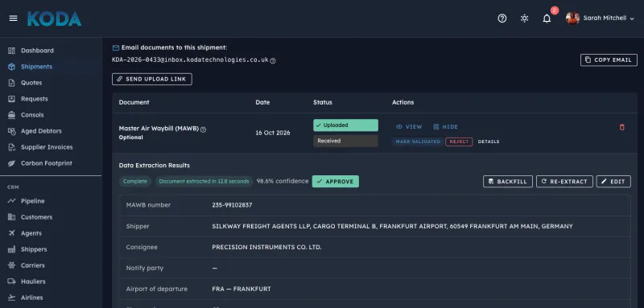
Task: Edit the extraction results
Action: point(613,181)
